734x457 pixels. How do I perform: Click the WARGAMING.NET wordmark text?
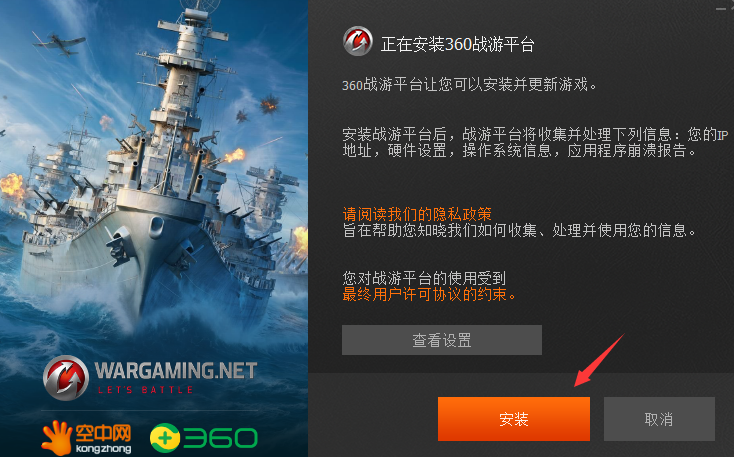[x=176, y=370]
